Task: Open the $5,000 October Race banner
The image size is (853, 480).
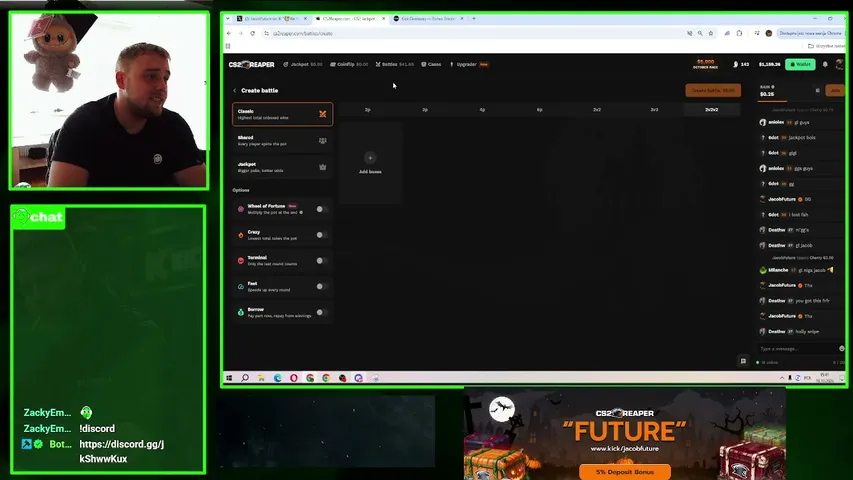Action: tap(706, 64)
